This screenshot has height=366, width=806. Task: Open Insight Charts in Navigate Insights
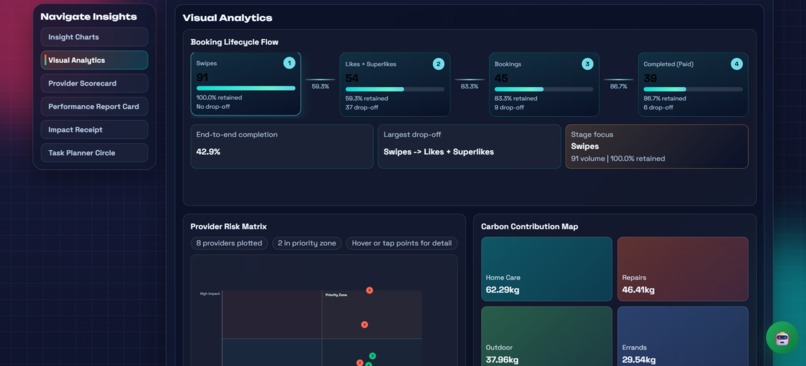click(x=95, y=37)
